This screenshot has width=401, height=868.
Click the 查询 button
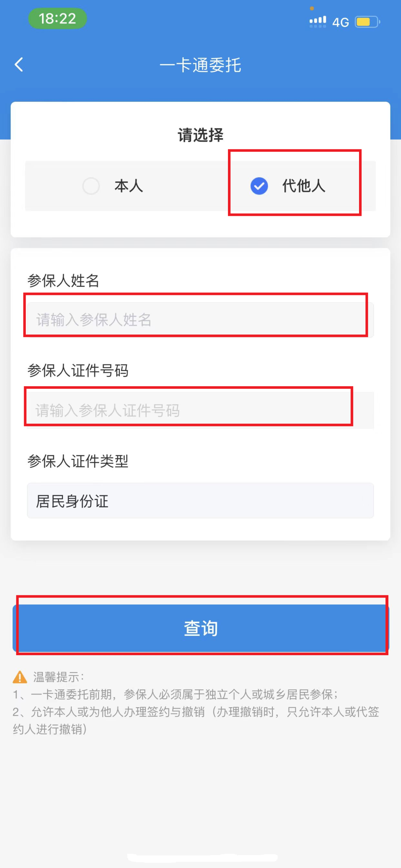pyautogui.click(x=200, y=628)
